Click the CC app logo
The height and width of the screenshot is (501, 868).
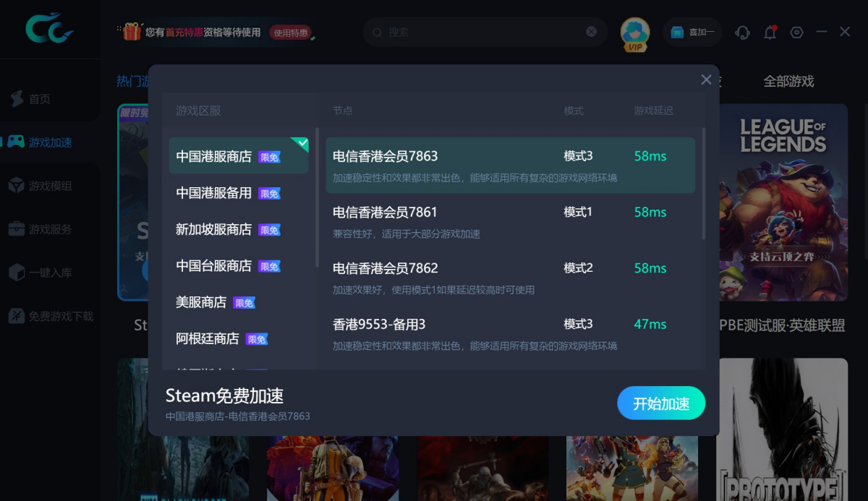coord(49,29)
